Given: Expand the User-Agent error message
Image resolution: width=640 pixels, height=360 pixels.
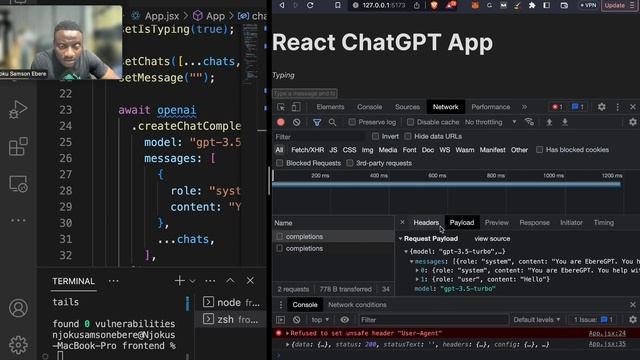Looking at the screenshot, I should [287, 333].
